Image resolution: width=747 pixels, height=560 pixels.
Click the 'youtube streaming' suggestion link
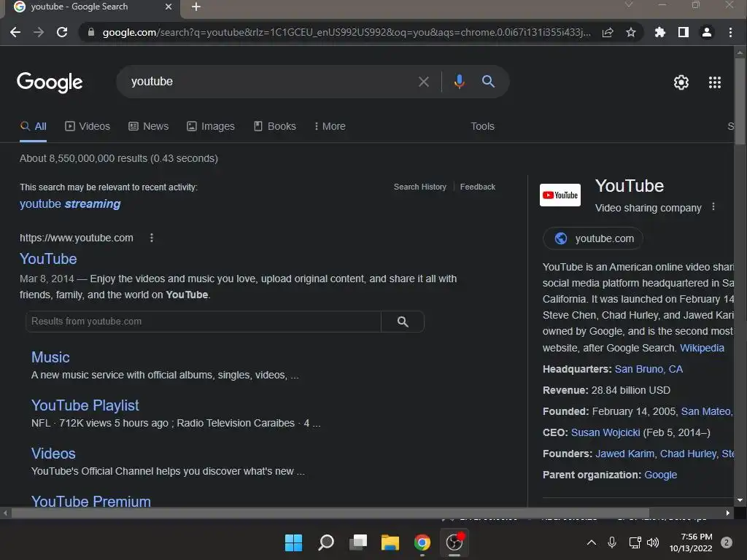(x=70, y=204)
